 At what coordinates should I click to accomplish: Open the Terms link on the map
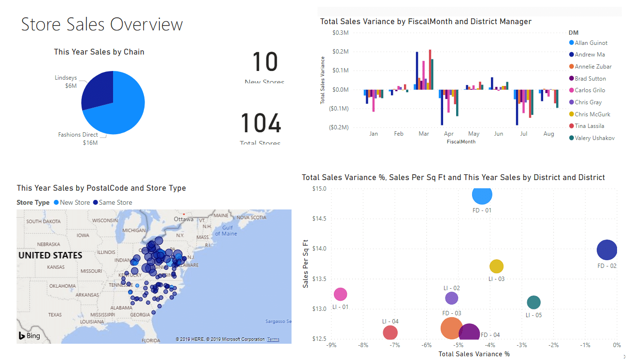point(273,339)
